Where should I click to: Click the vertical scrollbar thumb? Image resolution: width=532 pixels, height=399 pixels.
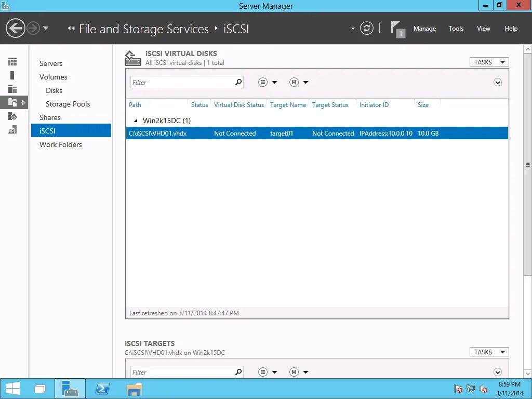(528, 164)
